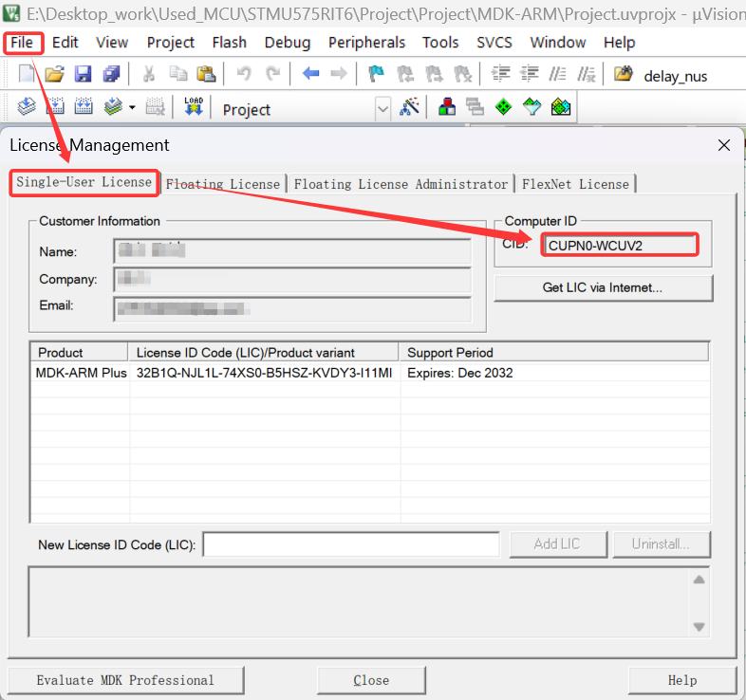Viewport: 746px width, 700px height.
Task: Select the Single-User License tab
Action: click(84, 183)
